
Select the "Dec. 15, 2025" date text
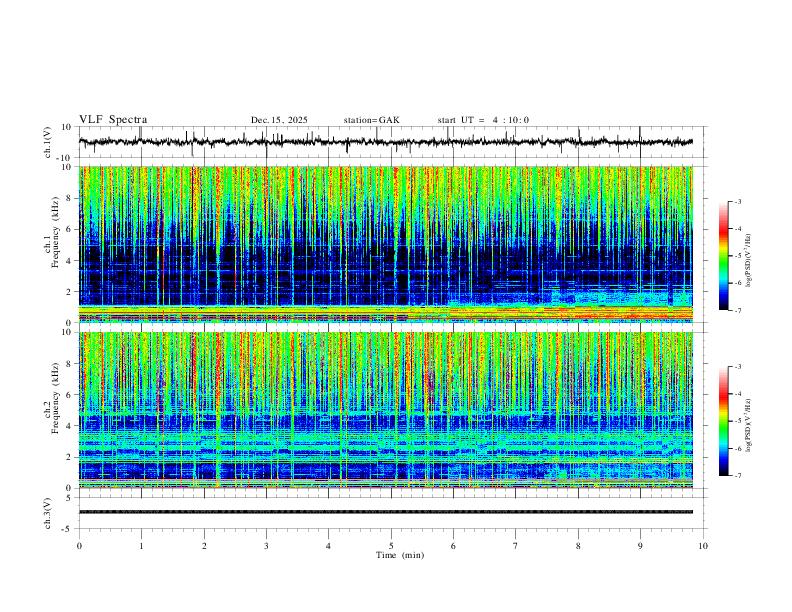279,120
